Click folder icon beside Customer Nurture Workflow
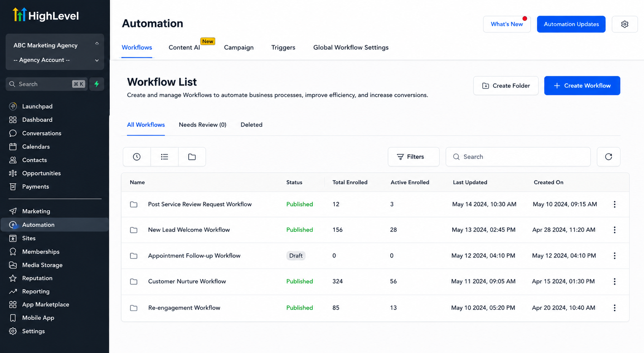This screenshot has height=353, width=644. click(x=134, y=282)
